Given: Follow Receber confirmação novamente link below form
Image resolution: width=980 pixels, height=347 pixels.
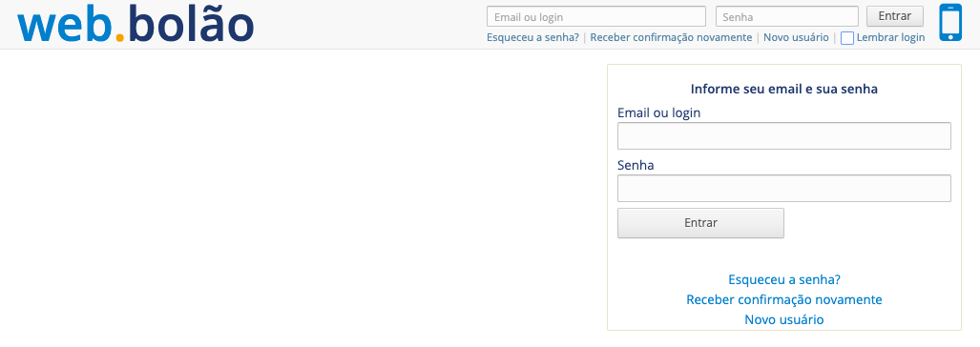Looking at the screenshot, I should point(784,299).
